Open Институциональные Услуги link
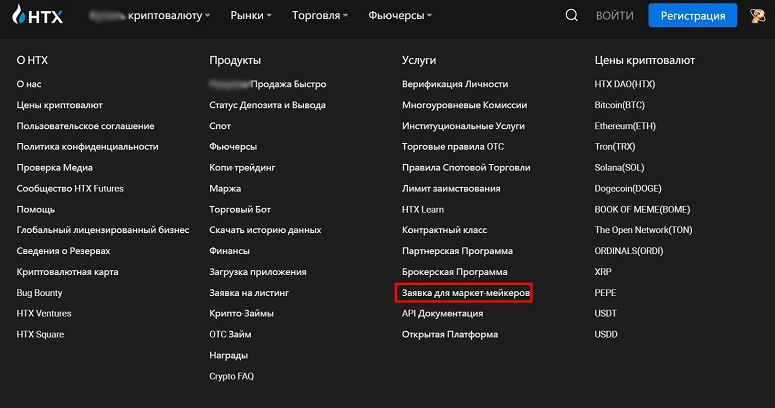The width and height of the screenshot is (775, 408). (x=463, y=126)
